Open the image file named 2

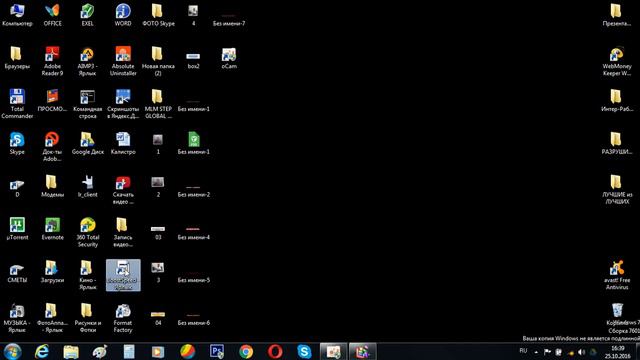pyautogui.click(x=158, y=187)
